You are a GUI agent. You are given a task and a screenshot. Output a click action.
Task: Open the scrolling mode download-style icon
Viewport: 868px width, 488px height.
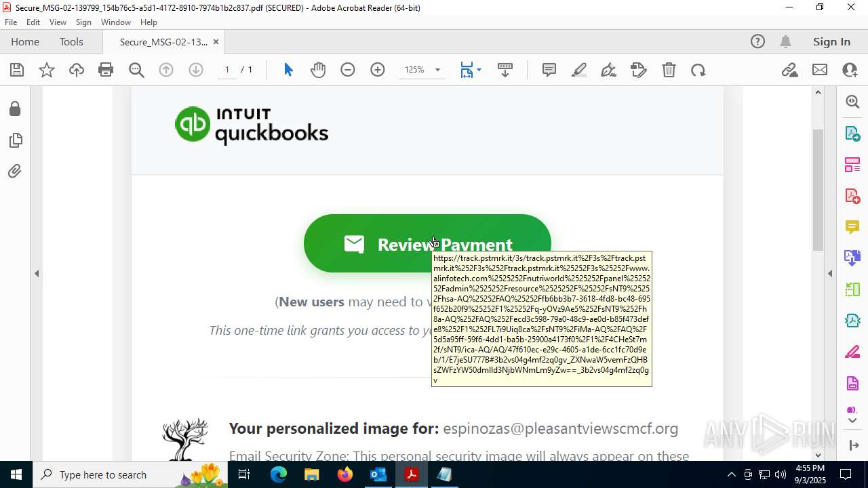(x=505, y=70)
